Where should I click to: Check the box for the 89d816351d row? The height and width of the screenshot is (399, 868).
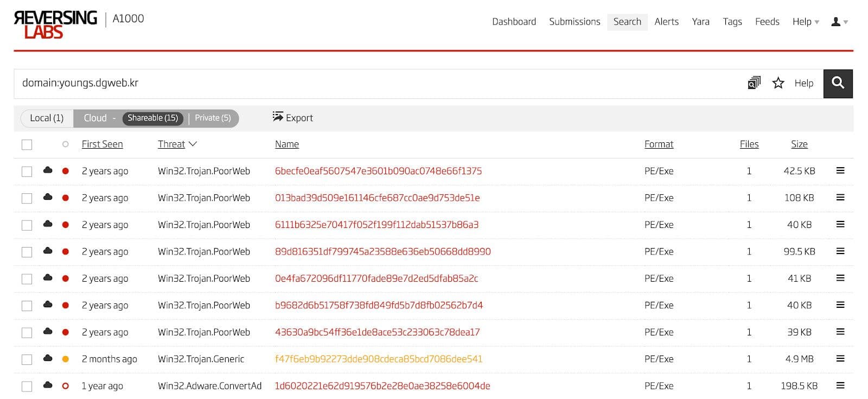pyautogui.click(x=27, y=252)
